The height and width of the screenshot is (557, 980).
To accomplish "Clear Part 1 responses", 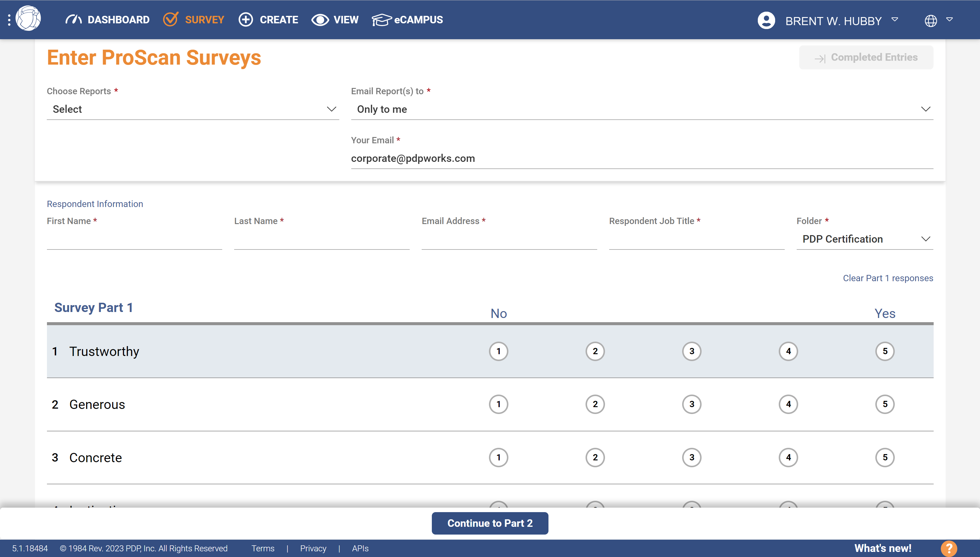I will click(x=888, y=278).
